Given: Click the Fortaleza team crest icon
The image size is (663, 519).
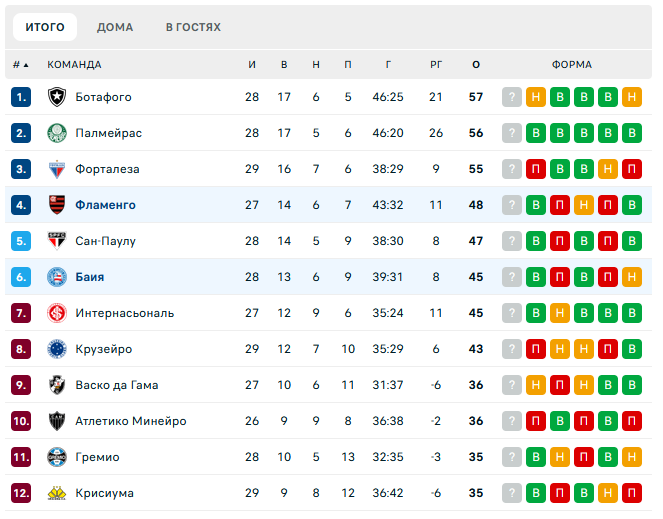Looking at the screenshot, I should point(56,169).
